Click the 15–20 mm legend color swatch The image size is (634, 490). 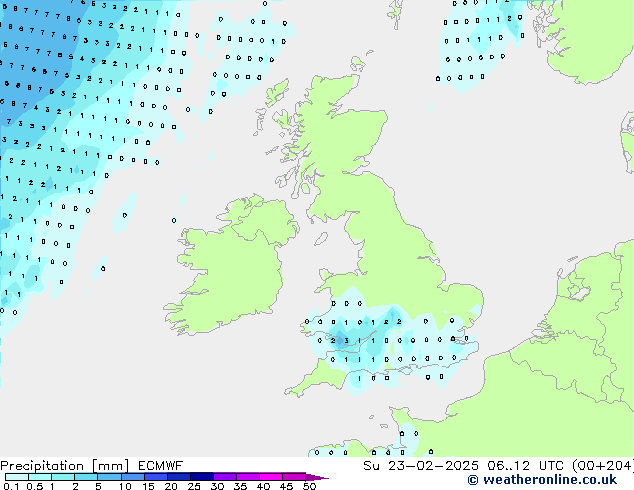tap(156, 477)
